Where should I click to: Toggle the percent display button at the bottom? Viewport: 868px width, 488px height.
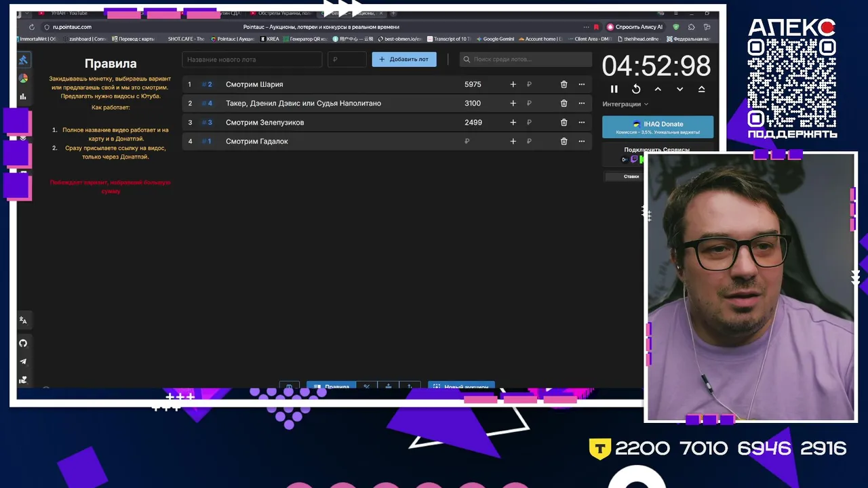coord(367,386)
